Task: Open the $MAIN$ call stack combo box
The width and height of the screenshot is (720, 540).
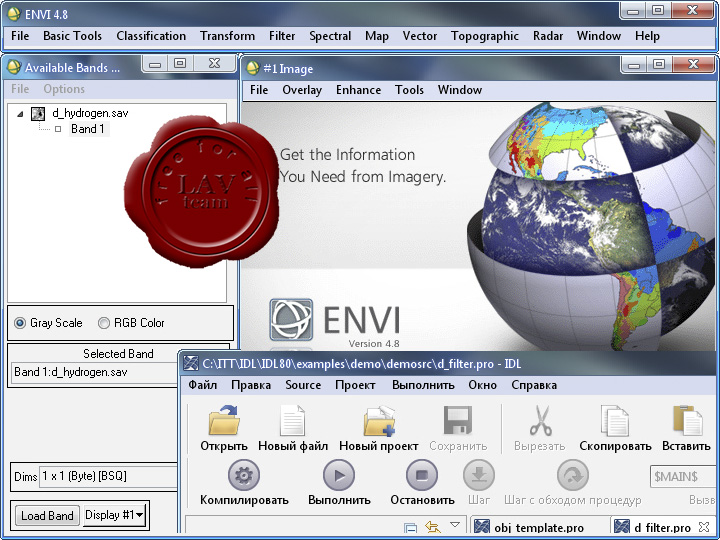Action: (685, 476)
